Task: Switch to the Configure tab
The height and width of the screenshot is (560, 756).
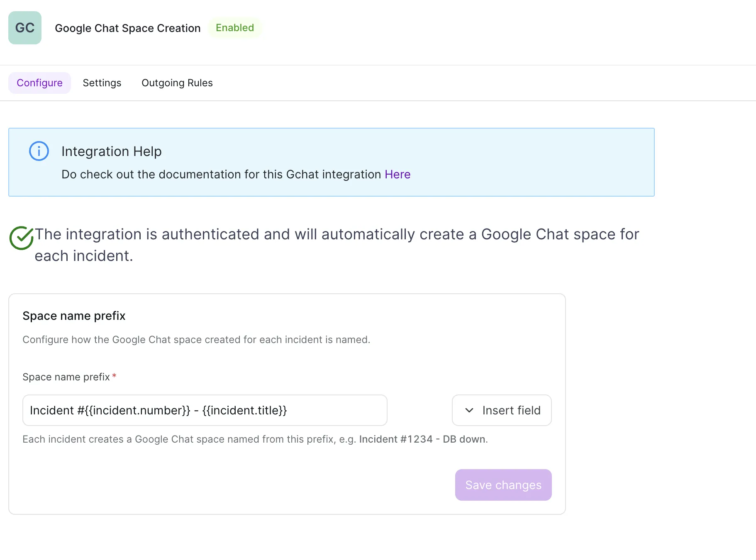Action: pos(39,83)
